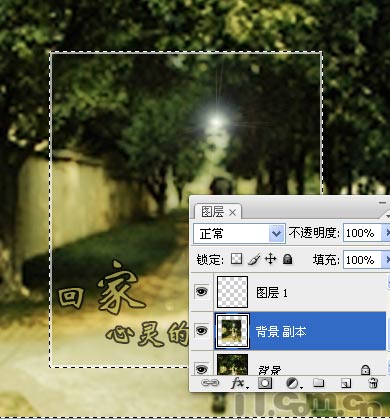Hide the 图层 1 layer
390x420 pixels.
201,292
